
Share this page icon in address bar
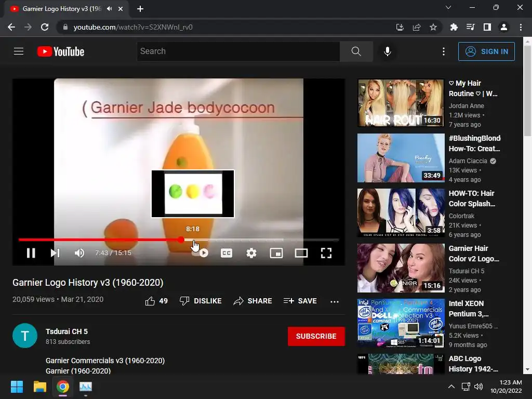pos(417,27)
